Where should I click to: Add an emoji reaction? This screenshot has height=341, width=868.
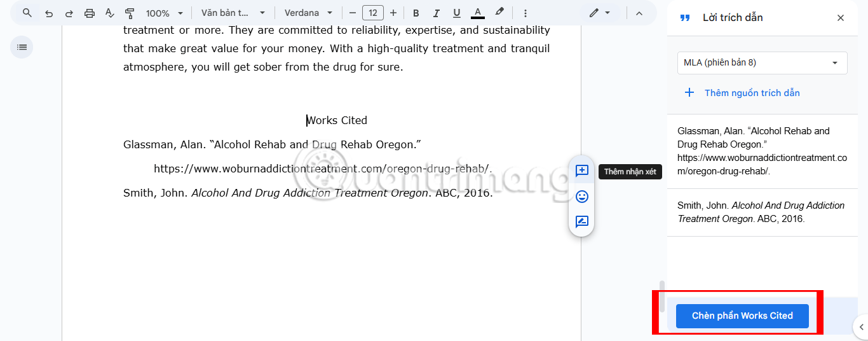581,197
